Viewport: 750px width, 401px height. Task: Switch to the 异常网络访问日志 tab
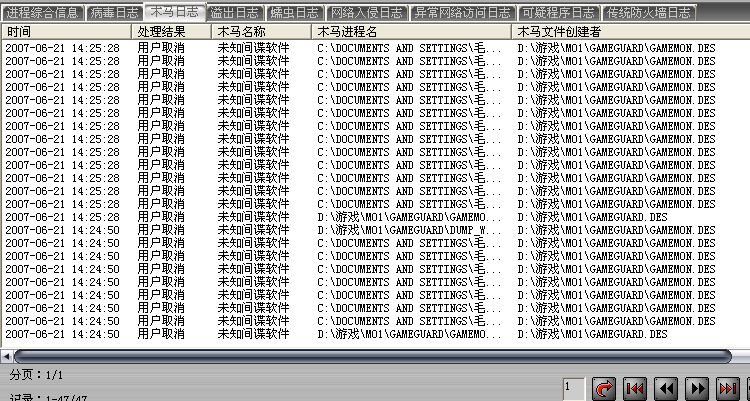click(463, 12)
